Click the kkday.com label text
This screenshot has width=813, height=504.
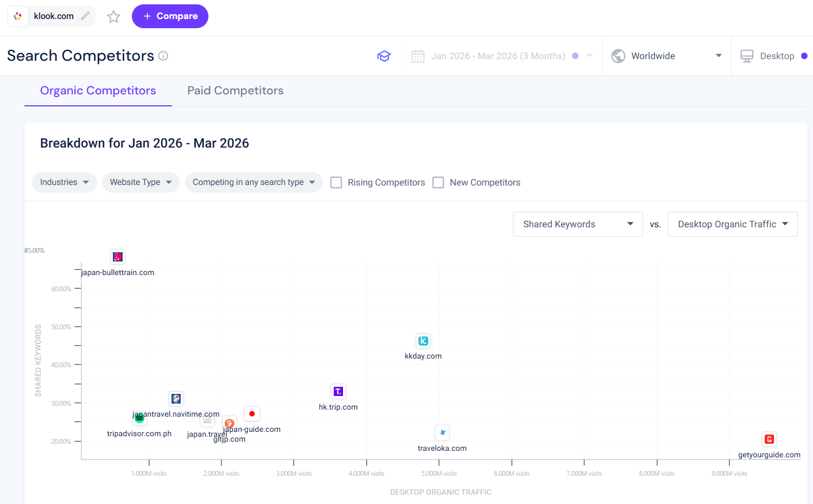point(423,356)
